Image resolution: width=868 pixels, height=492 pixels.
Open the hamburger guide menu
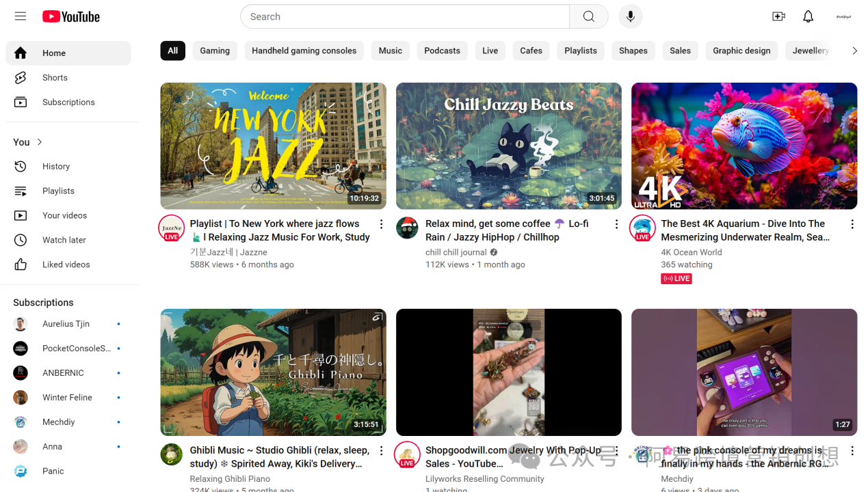21,16
